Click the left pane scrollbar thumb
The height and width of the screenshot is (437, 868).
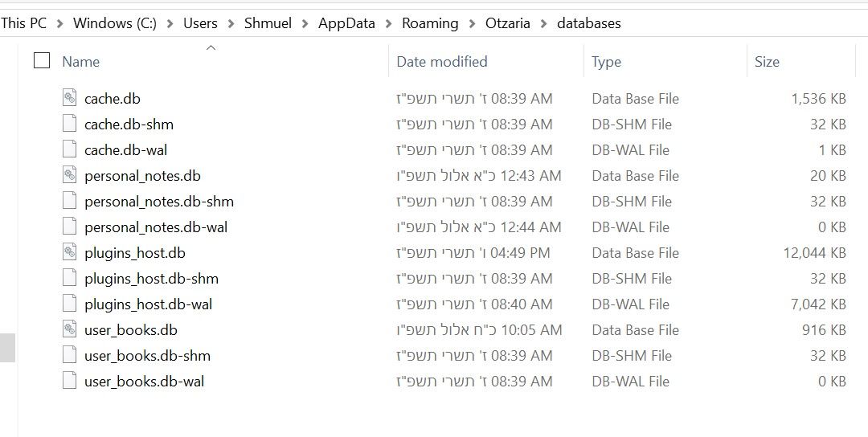[7, 348]
